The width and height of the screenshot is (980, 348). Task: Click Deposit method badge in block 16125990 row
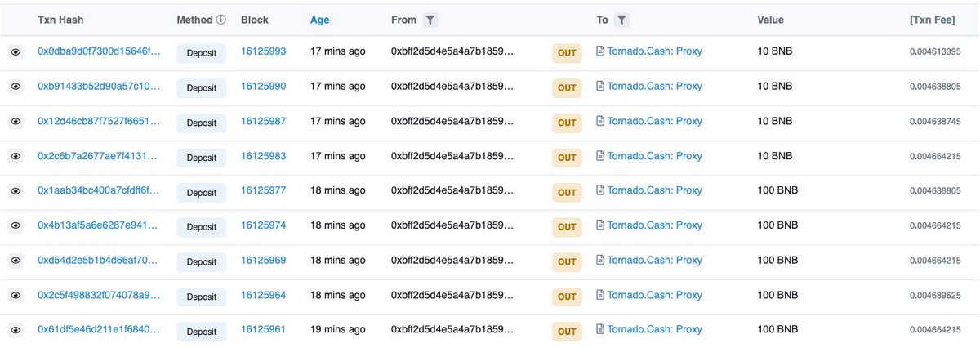point(201,88)
